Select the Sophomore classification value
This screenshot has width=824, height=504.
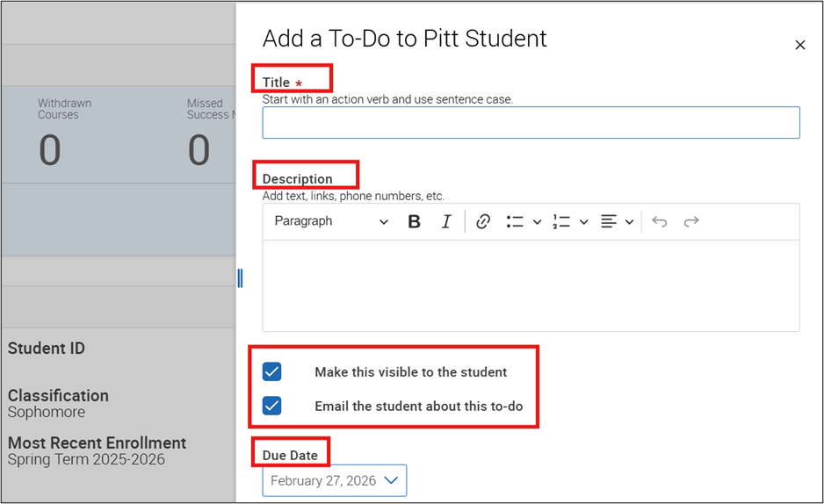tap(47, 412)
